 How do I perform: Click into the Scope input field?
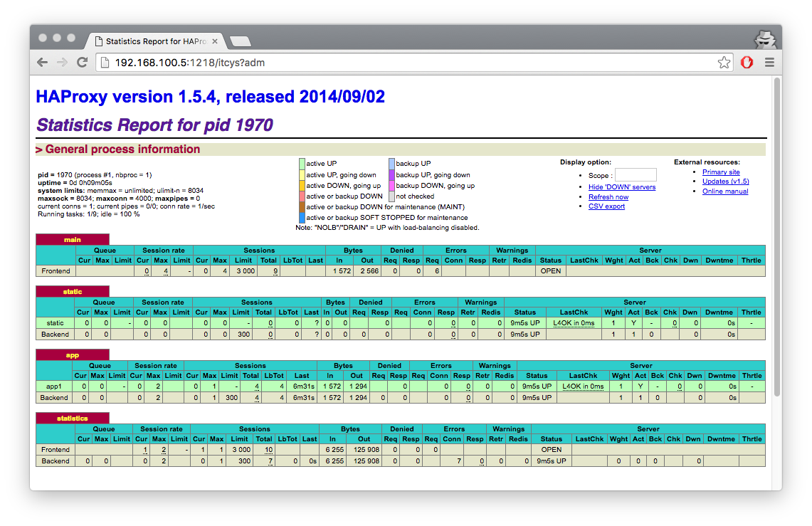pos(636,175)
